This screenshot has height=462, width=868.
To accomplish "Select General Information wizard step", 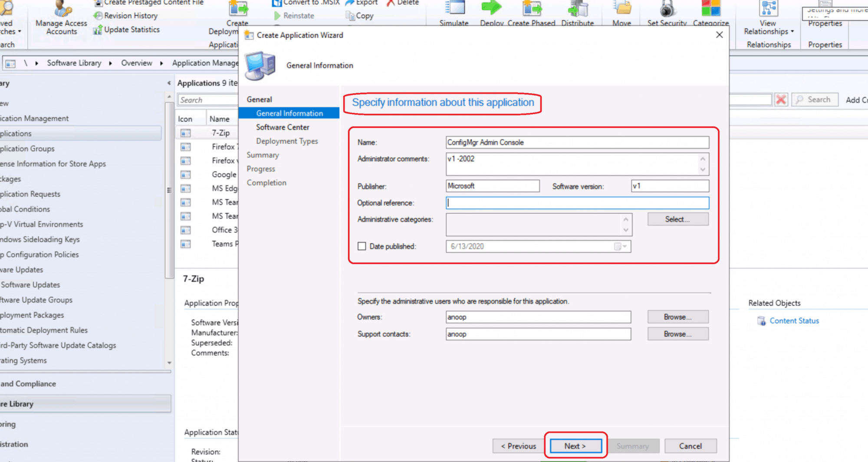I will pyautogui.click(x=289, y=113).
